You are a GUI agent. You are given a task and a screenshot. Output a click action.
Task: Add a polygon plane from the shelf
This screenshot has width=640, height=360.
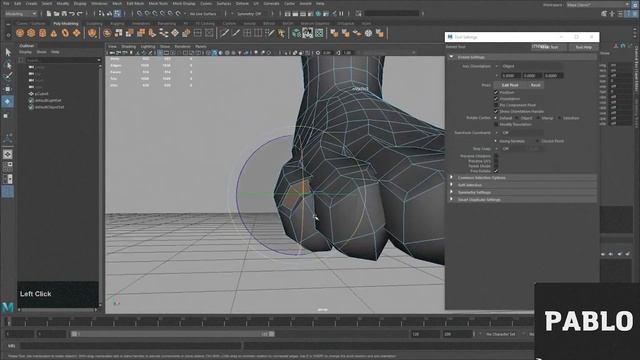[76, 33]
